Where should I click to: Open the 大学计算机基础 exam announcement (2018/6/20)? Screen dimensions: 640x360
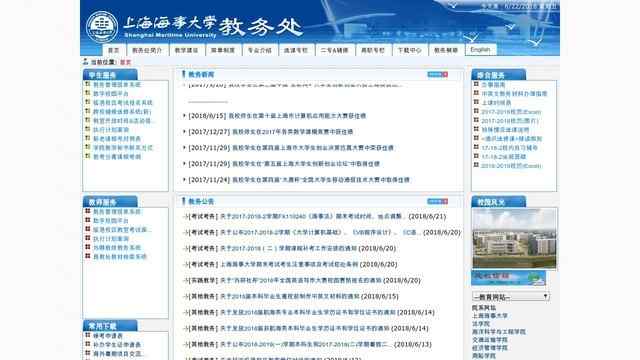point(320,232)
